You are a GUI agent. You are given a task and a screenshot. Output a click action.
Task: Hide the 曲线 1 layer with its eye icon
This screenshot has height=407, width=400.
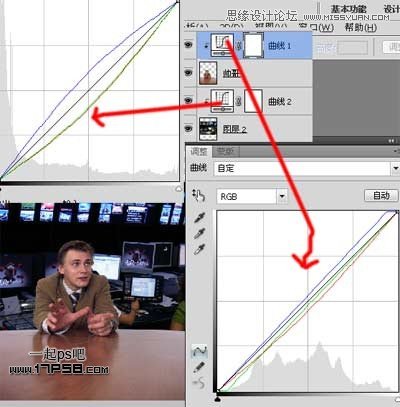(189, 44)
